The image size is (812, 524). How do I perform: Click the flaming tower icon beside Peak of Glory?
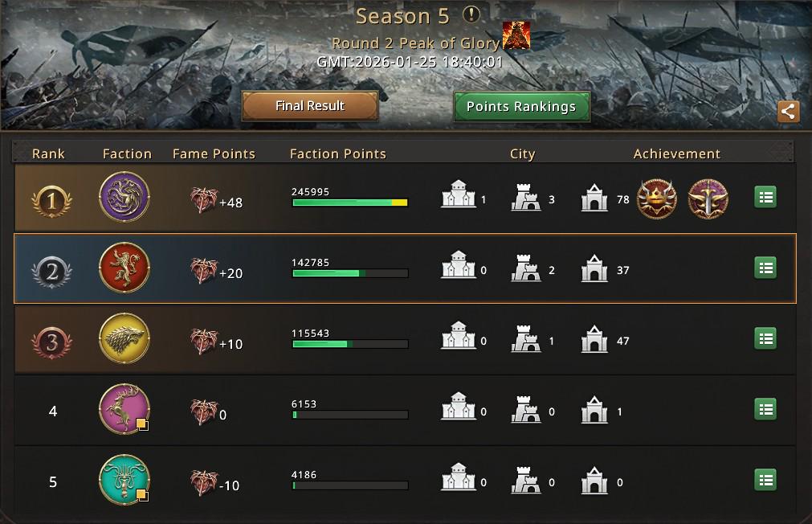click(516, 35)
